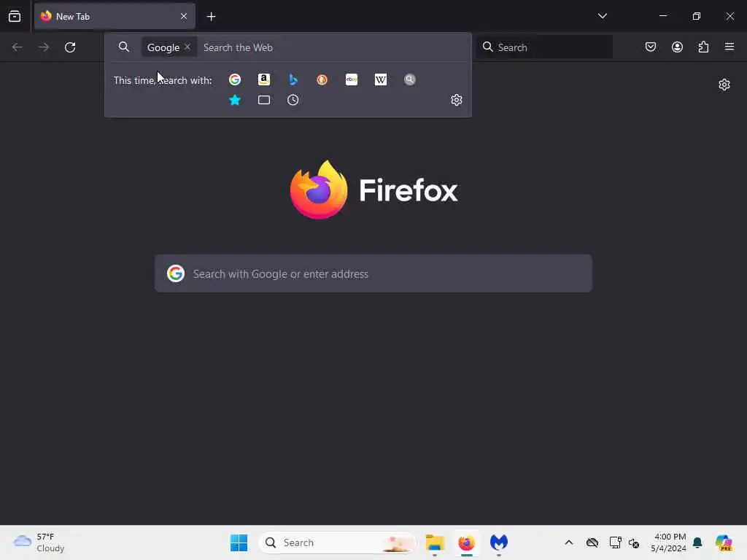Screen dimensions: 747x560
Task: Open the weather widget 57°F Cloudy
Action: coord(39,542)
